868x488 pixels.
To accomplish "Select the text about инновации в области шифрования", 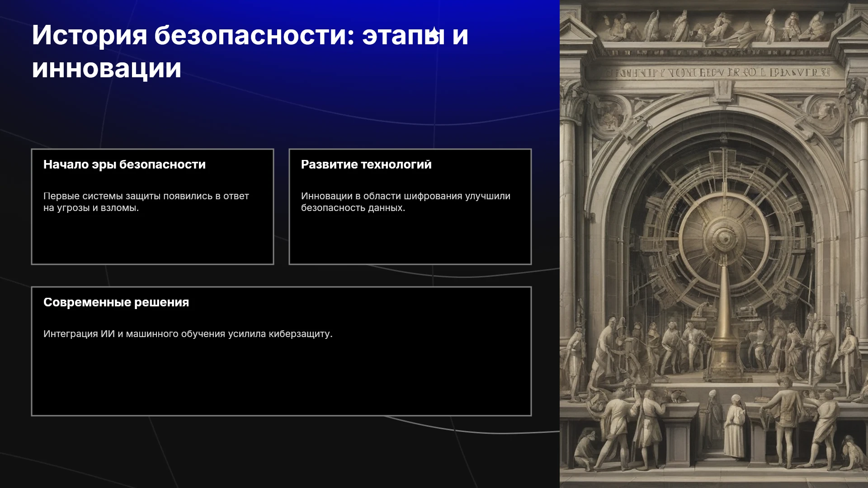I will click(x=406, y=202).
